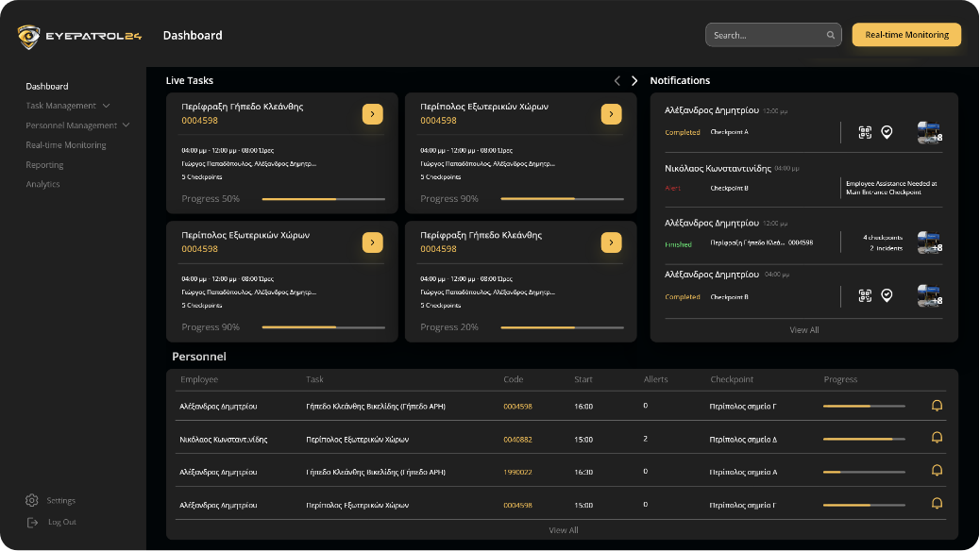Click the Real-time Monitoring yellow button
Screen dimensions: 980x551
[906, 35]
